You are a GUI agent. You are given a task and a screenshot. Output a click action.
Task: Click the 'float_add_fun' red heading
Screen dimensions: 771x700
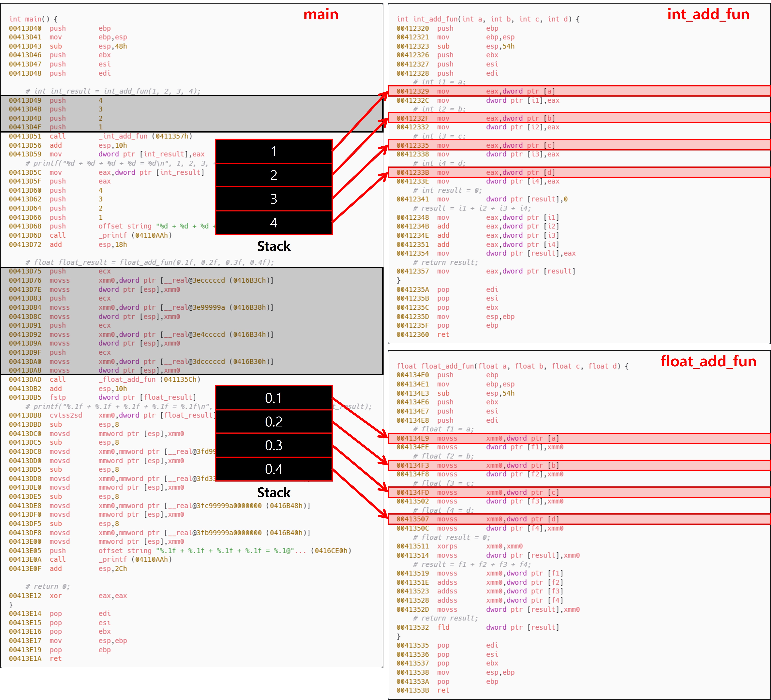click(x=708, y=361)
